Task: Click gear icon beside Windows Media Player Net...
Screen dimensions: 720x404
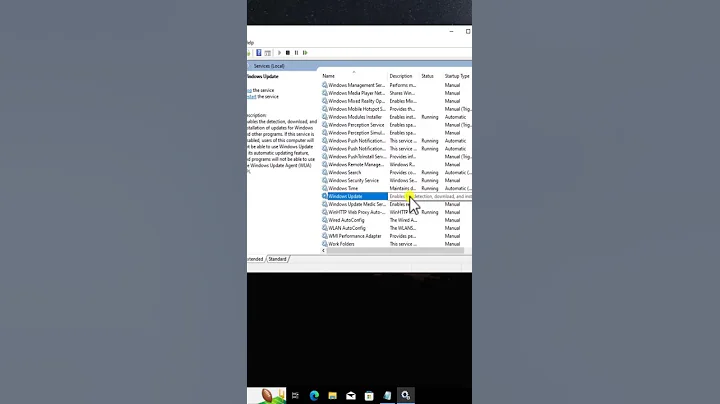Action: (325, 93)
